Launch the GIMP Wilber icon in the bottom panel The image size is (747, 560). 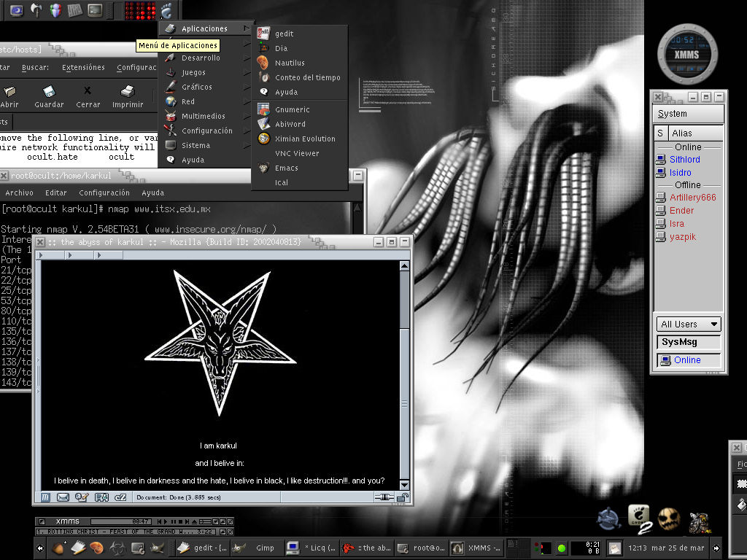pos(157,548)
